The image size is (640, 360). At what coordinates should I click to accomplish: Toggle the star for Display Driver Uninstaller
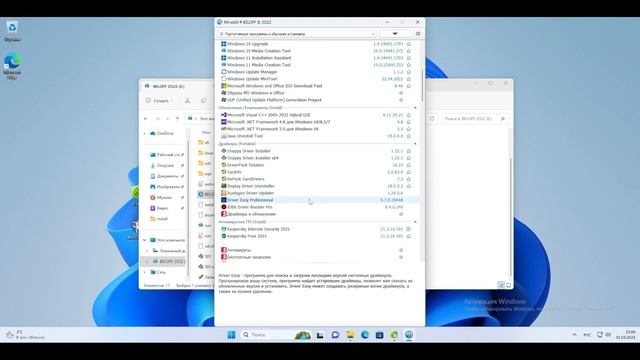[x=409, y=186]
